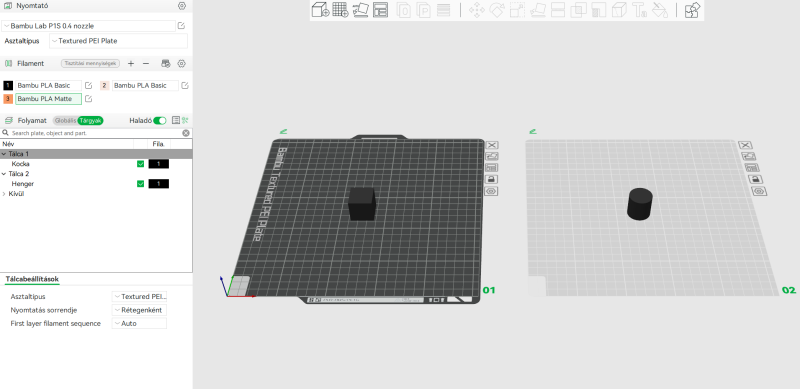Toggle the lock on plate 02
The height and width of the screenshot is (389, 800).
(x=755, y=179)
